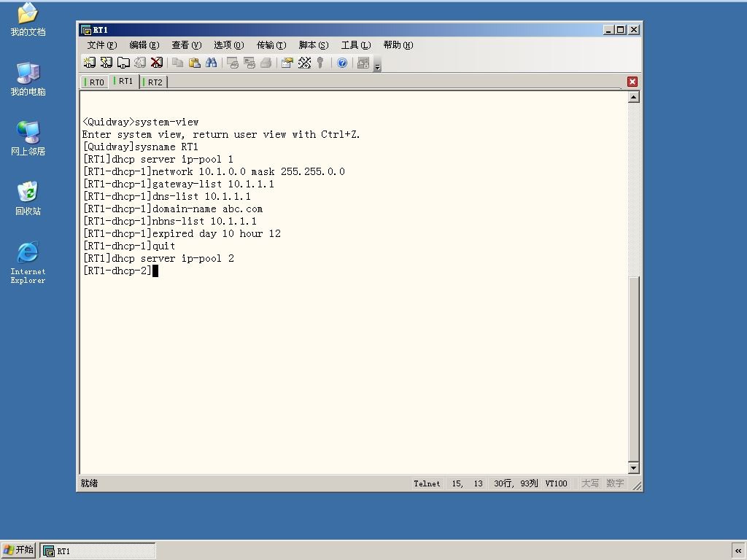Click the Paste clipboard icon
The width and height of the screenshot is (747, 560).
(194, 63)
